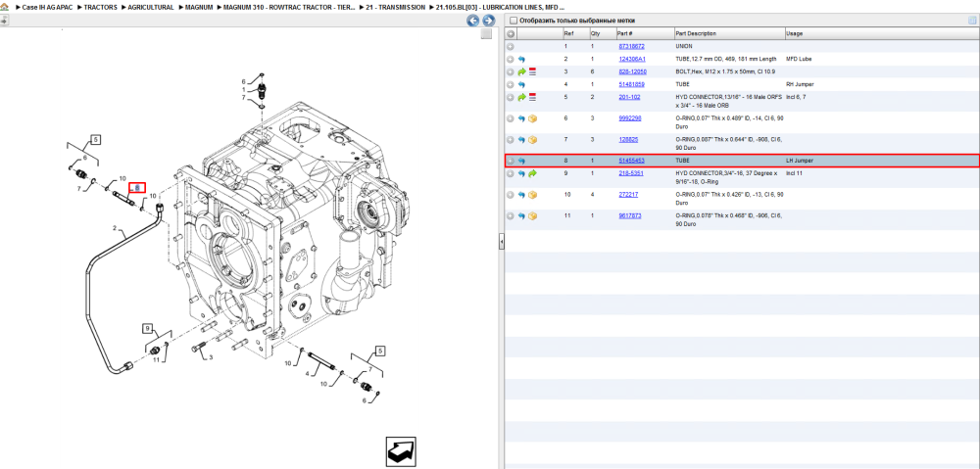The height and width of the screenshot is (469, 980).
Task: Select callout 4 on the lower tube
Action: (x=308, y=374)
